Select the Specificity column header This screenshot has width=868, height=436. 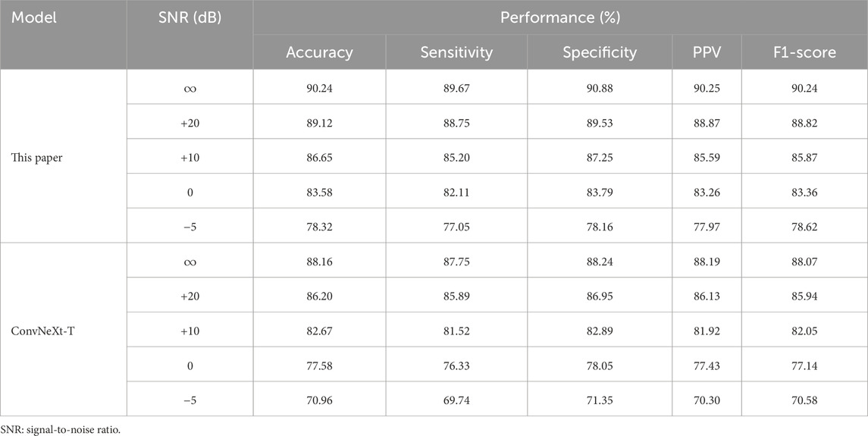pyautogui.click(x=599, y=52)
